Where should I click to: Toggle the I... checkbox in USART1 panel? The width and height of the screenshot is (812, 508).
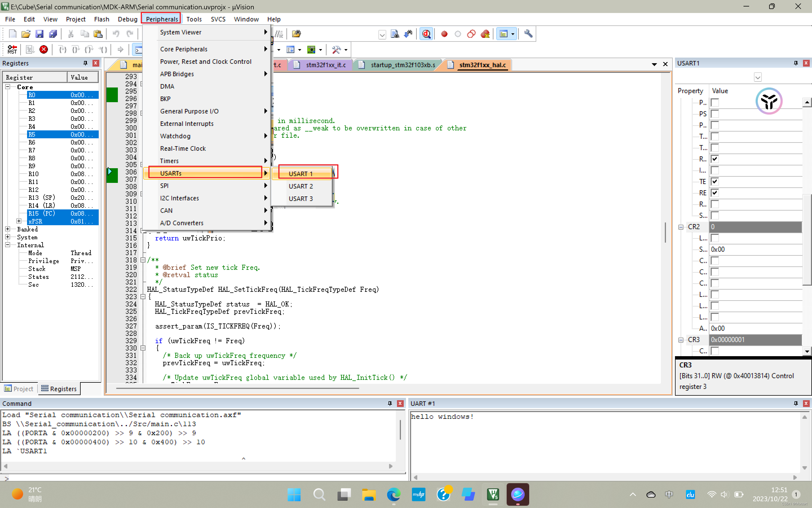715,170
